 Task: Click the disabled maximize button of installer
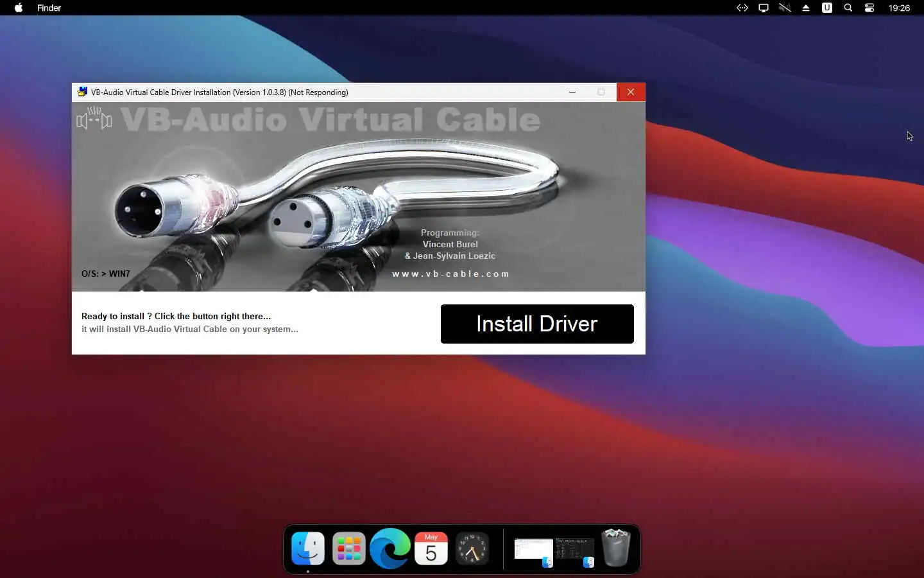tap(601, 92)
